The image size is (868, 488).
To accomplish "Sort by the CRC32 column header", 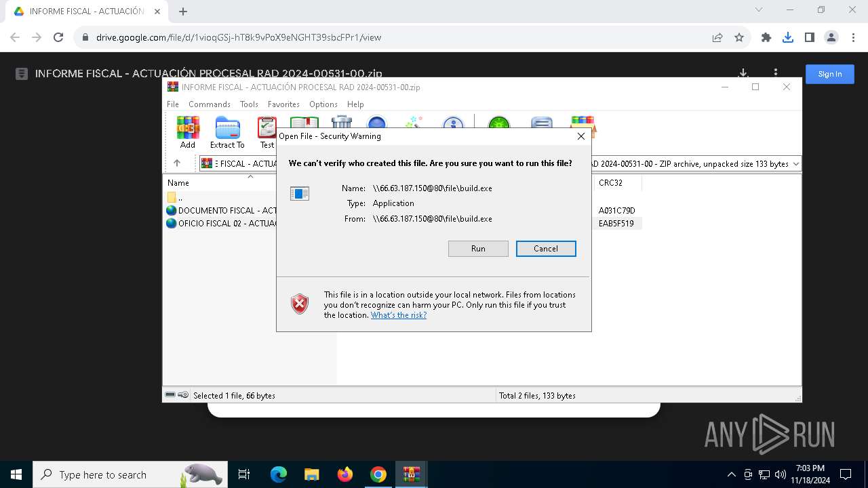I will (x=610, y=183).
